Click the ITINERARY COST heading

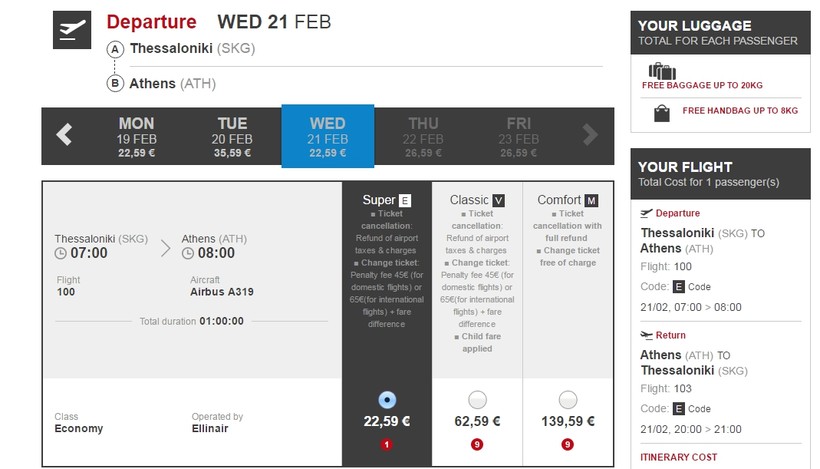click(678, 457)
